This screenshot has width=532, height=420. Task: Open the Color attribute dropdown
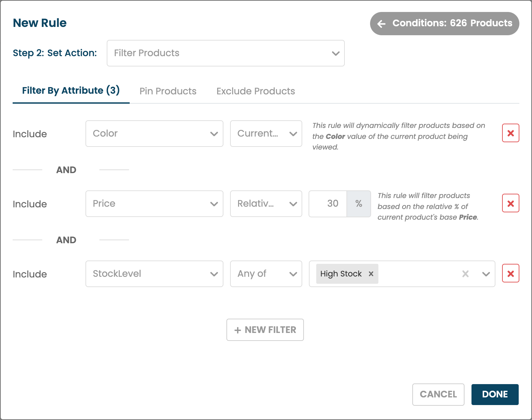tap(154, 134)
